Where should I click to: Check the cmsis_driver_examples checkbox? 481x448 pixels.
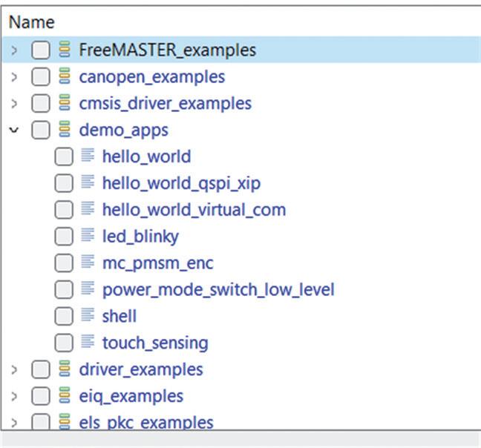pos(41,103)
